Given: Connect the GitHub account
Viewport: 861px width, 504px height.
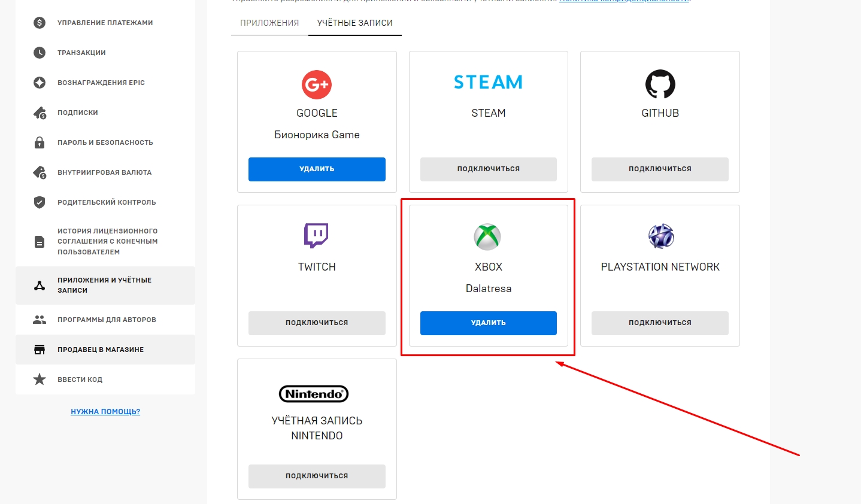Looking at the screenshot, I should coord(660,169).
